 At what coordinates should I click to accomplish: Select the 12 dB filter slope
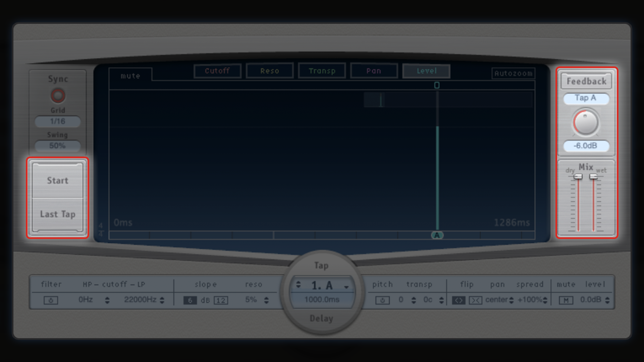tap(221, 300)
